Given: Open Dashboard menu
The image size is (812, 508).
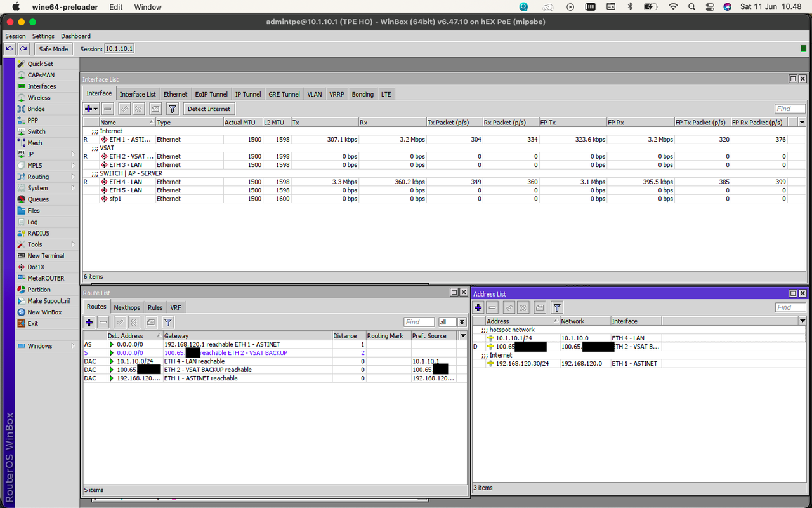Looking at the screenshot, I should tap(75, 36).
